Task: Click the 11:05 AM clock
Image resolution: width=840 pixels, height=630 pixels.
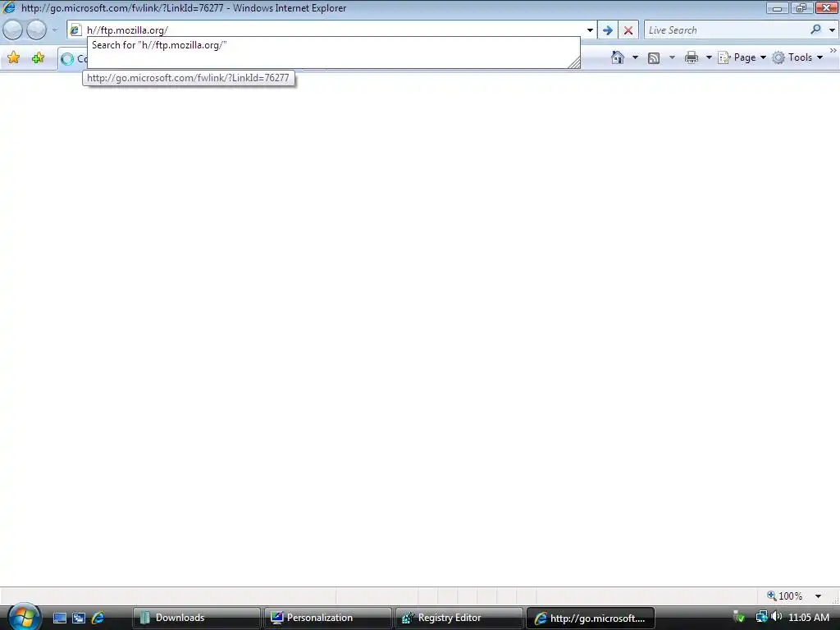Action: click(808, 618)
